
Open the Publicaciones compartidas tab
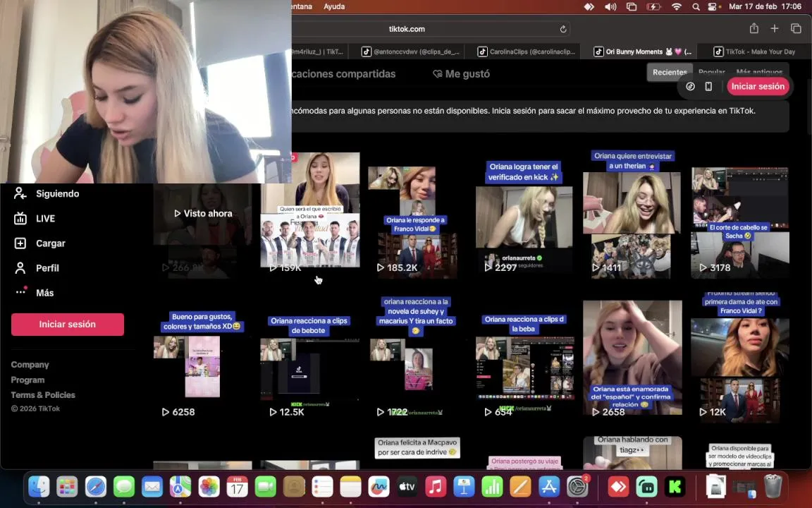(343, 74)
